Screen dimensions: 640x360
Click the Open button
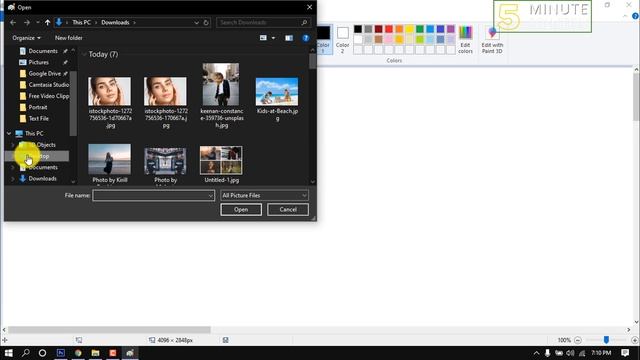tap(241, 209)
